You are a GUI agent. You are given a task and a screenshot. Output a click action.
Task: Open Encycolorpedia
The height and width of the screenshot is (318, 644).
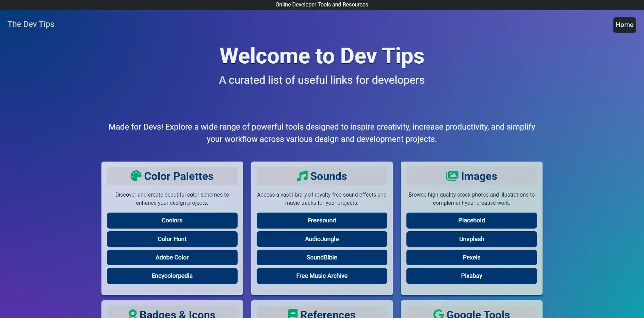click(x=172, y=276)
